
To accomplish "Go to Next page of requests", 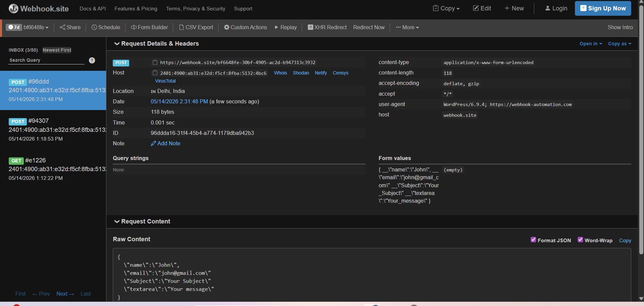I will [x=65, y=294].
